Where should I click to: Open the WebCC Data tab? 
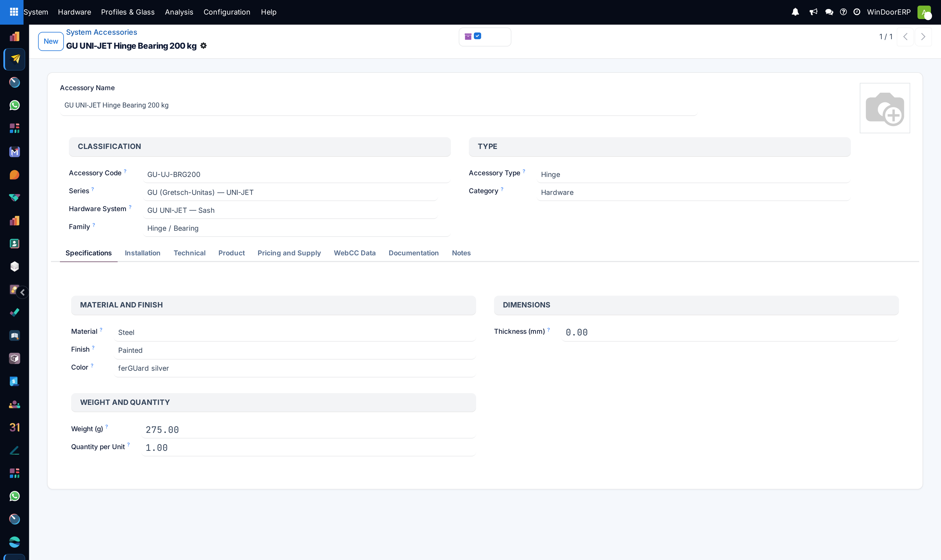point(355,253)
